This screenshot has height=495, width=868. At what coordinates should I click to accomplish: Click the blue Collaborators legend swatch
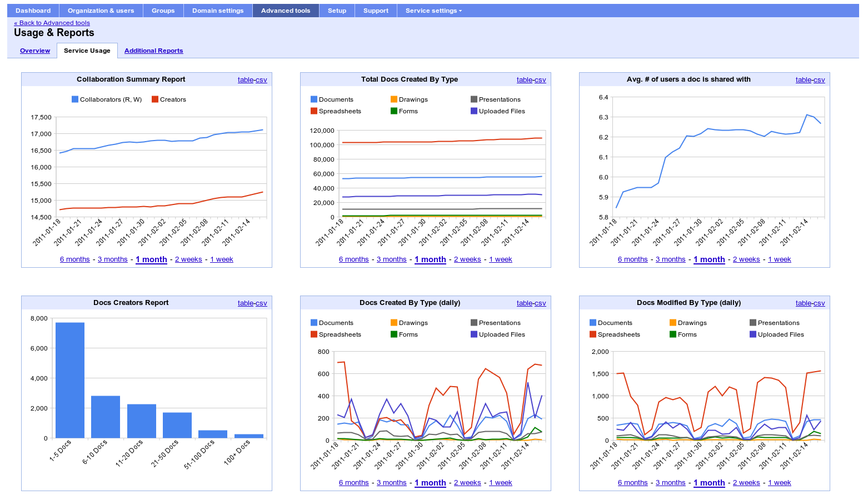click(75, 99)
